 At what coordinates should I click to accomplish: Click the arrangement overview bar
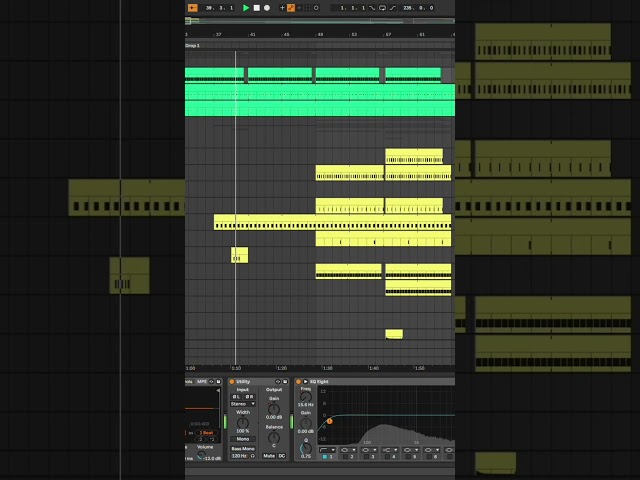(x=320, y=21)
